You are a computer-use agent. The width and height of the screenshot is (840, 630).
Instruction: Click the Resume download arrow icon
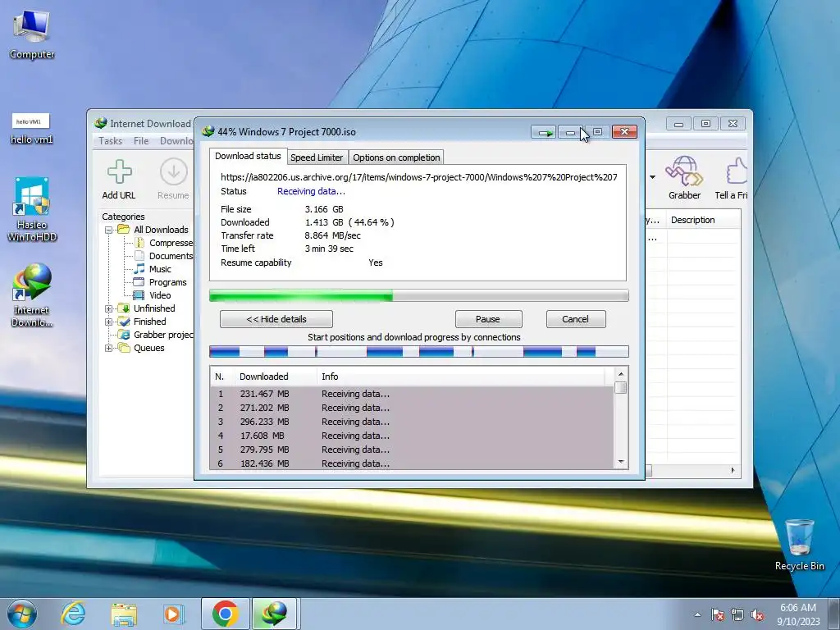(x=174, y=172)
